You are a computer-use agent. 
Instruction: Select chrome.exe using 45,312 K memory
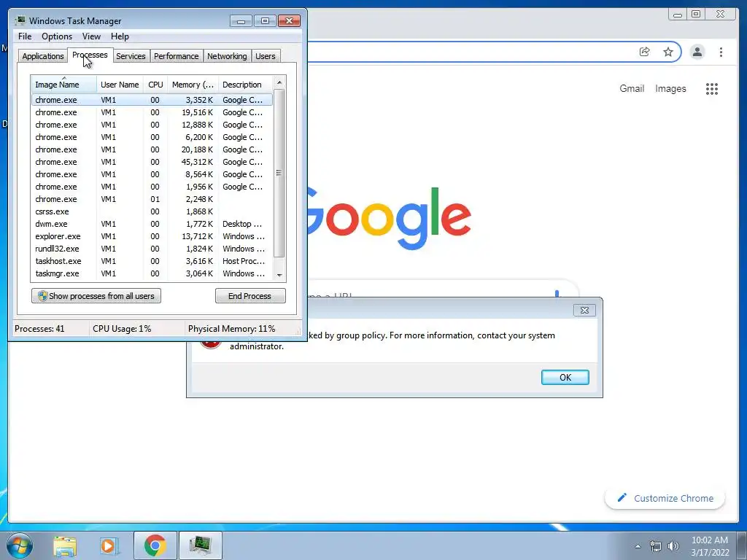[x=152, y=162]
